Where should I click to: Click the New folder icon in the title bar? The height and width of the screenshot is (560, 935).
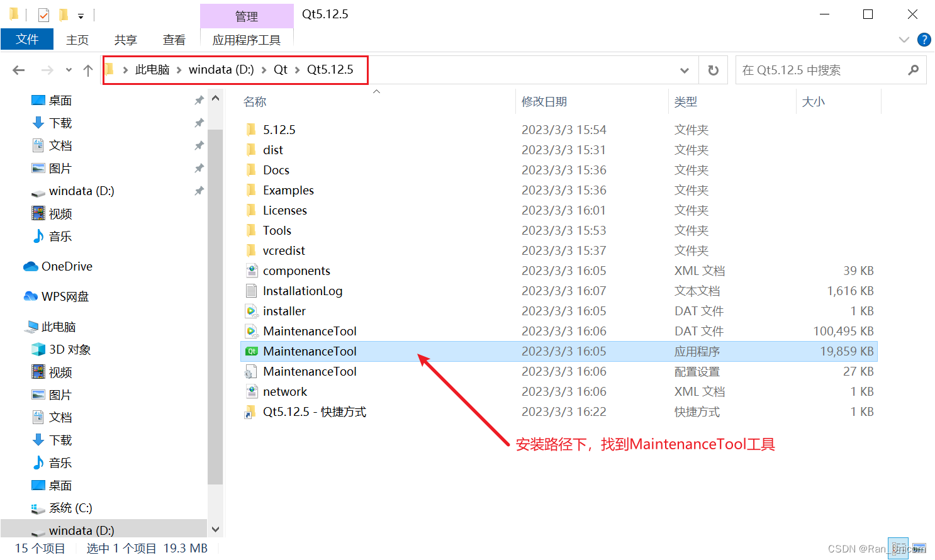pos(63,14)
